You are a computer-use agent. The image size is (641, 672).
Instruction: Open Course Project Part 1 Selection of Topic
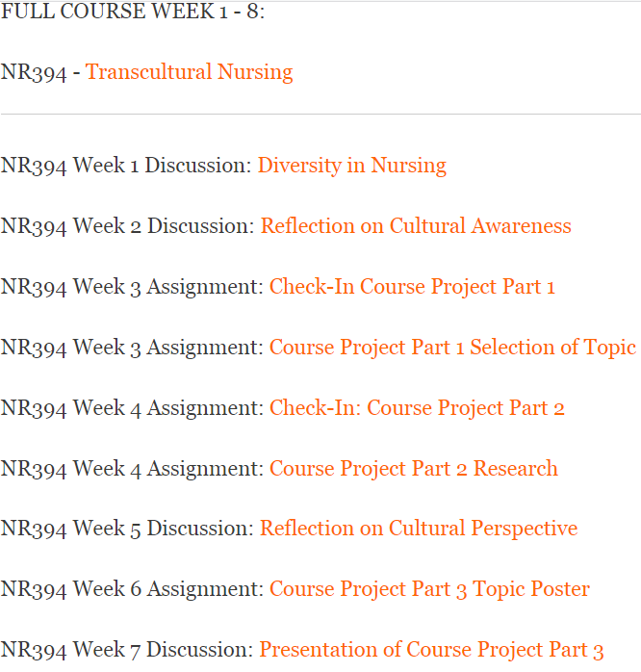click(x=452, y=348)
